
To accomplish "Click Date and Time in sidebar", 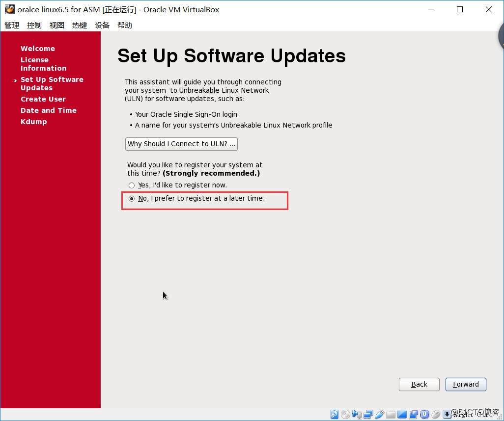I will tap(49, 110).
